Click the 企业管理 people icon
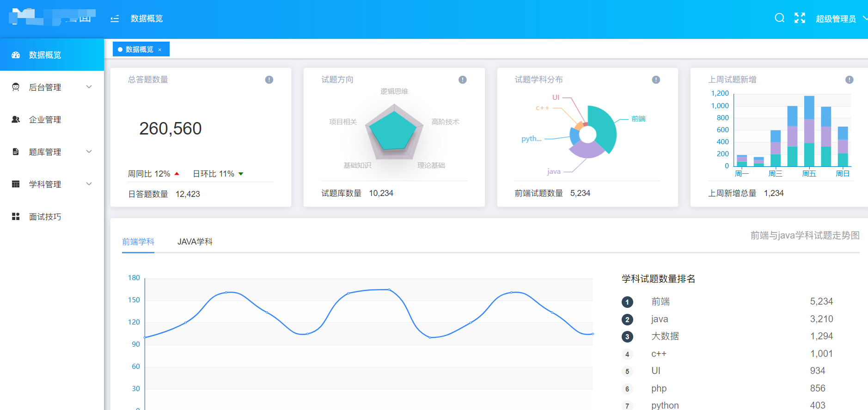Screen dimensions: 868x410 (x=16, y=119)
